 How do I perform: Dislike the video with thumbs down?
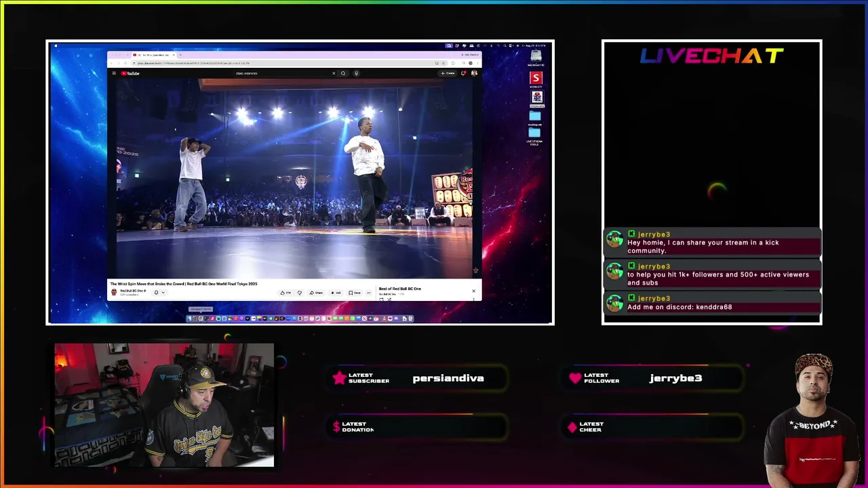click(x=300, y=293)
